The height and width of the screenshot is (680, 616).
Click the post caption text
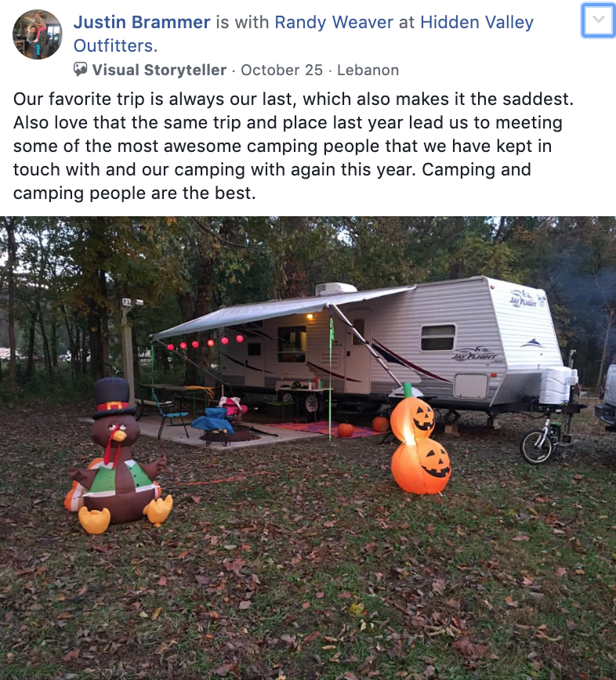coord(293,146)
